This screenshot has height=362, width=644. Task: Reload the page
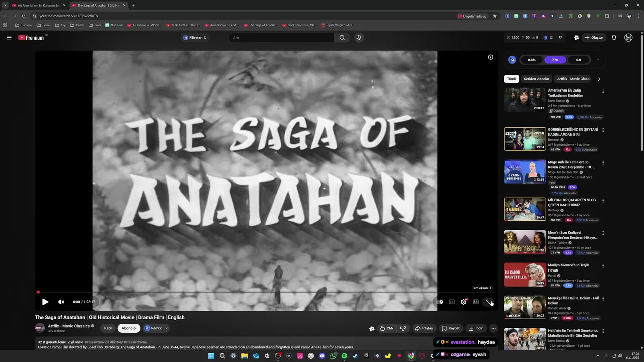[23, 16]
